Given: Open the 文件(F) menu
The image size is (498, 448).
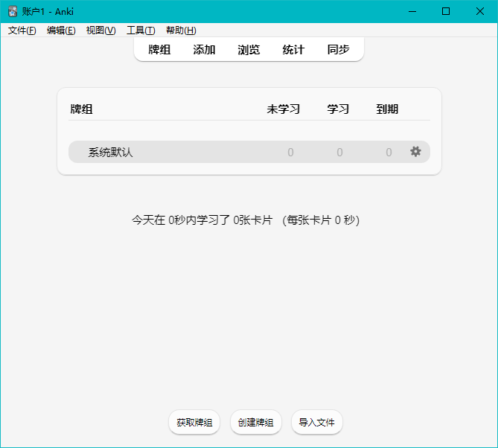Looking at the screenshot, I should tap(22, 31).
